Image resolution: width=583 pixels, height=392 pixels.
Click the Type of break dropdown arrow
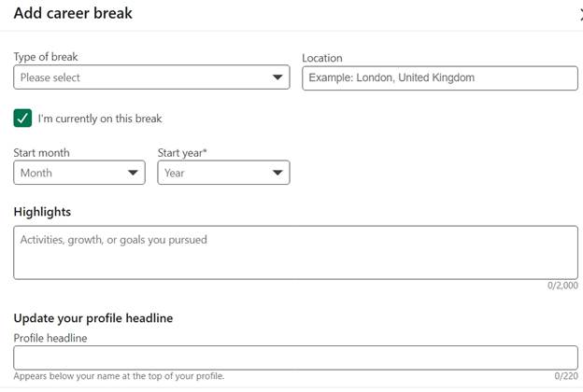point(277,77)
